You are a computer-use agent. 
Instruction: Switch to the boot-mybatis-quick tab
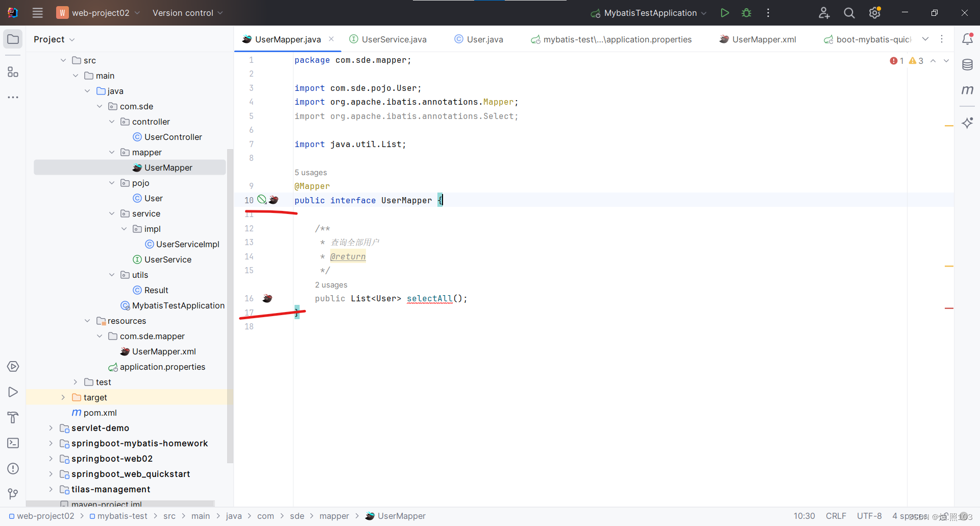coord(867,39)
